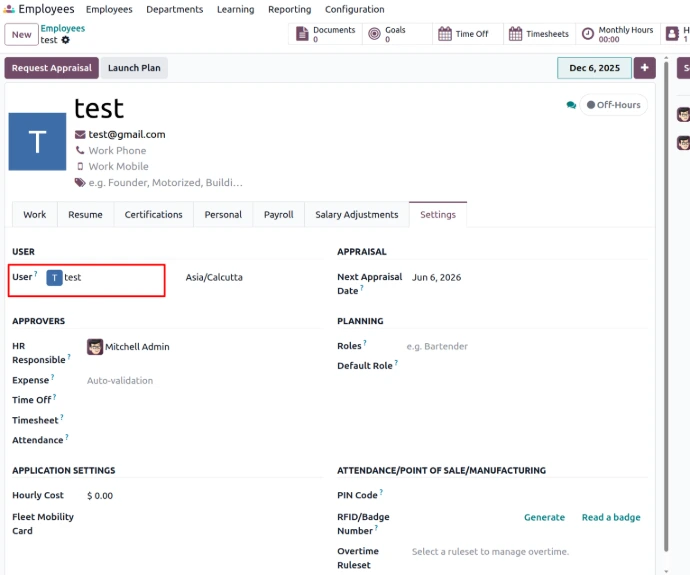Screen dimensions: 690x575
Task: Open the Time Off calendar button
Action: pos(463,34)
